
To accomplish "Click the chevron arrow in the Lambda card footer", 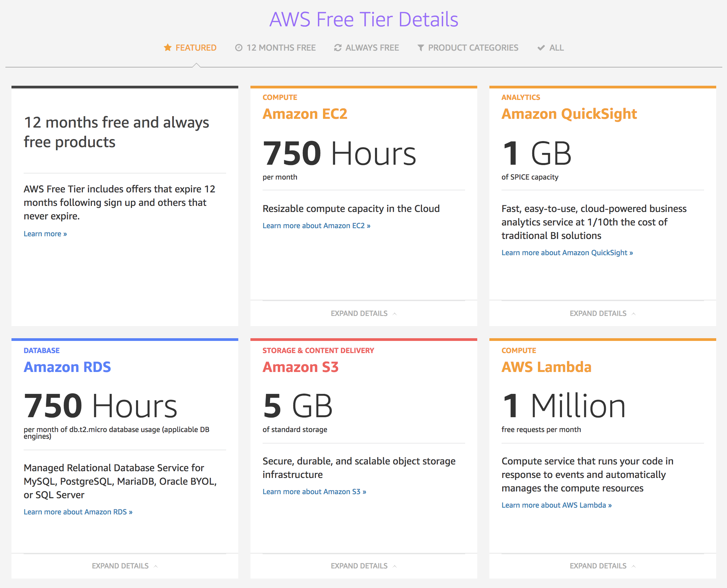I will (634, 566).
